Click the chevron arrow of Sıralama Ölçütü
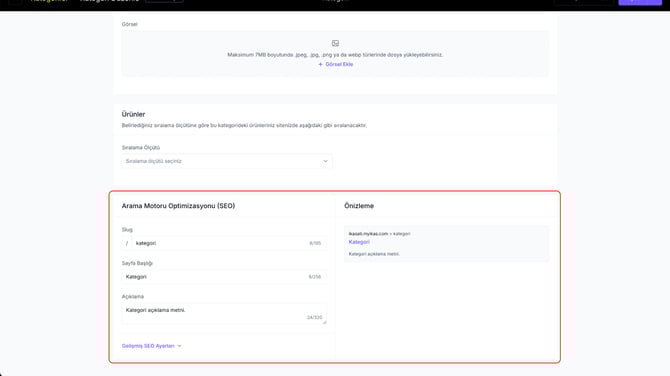The height and width of the screenshot is (376, 670). pos(325,161)
